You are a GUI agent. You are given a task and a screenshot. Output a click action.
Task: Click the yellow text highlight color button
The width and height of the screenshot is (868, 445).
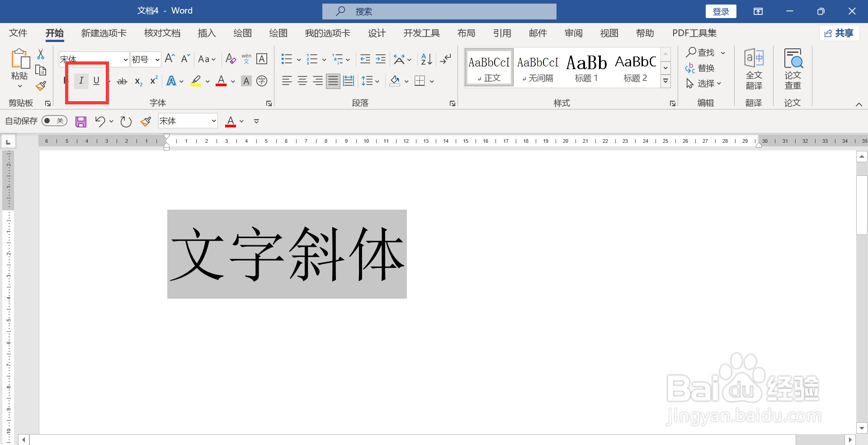[x=196, y=81]
